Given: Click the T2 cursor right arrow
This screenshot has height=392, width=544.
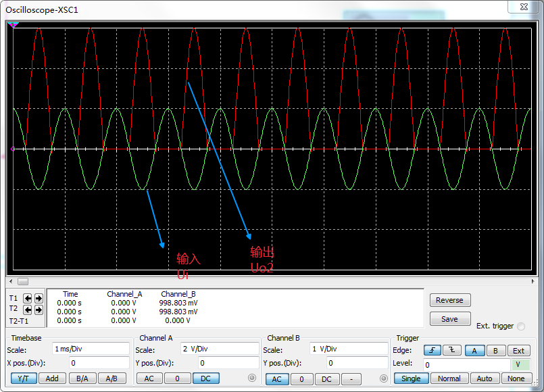Looking at the screenshot, I should [39, 309].
